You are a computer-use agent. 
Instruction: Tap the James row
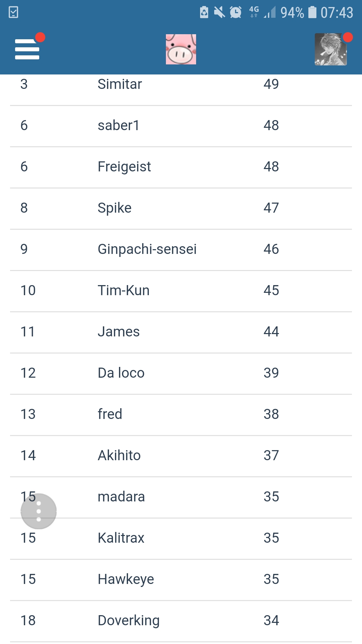coord(181,332)
